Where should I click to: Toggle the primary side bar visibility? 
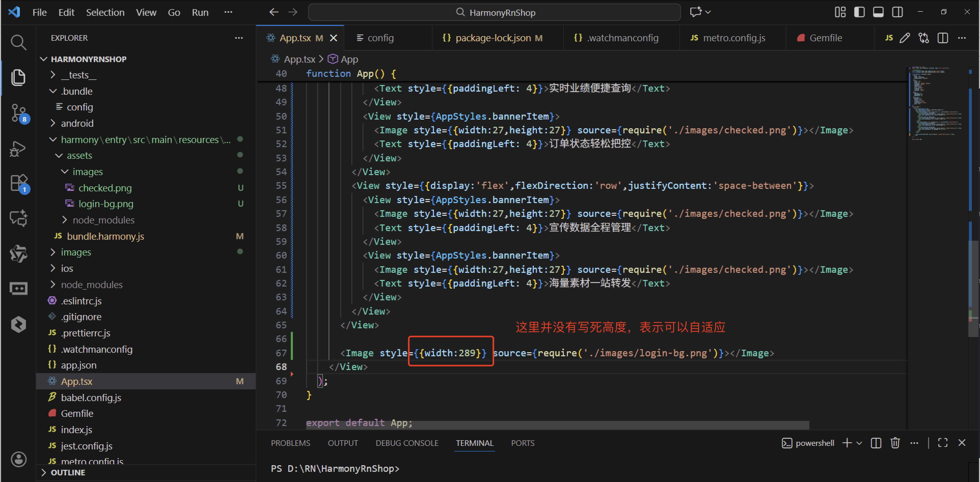coord(859,12)
